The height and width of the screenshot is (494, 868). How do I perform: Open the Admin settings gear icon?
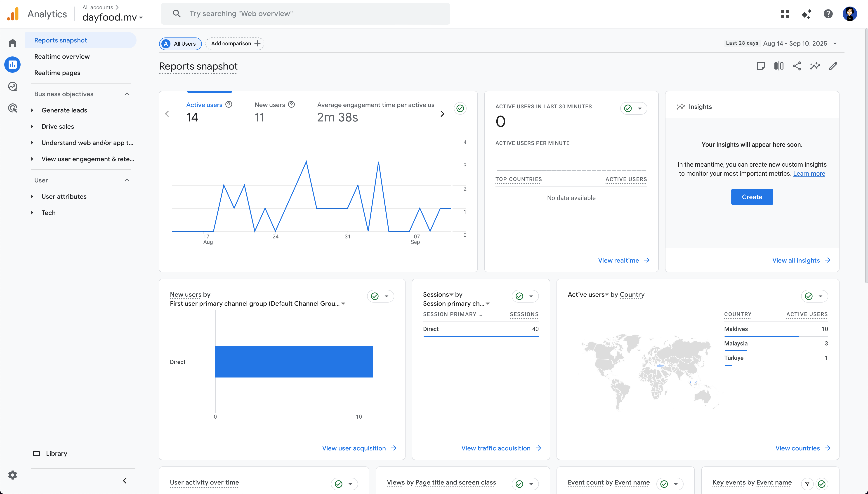[13, 475]
